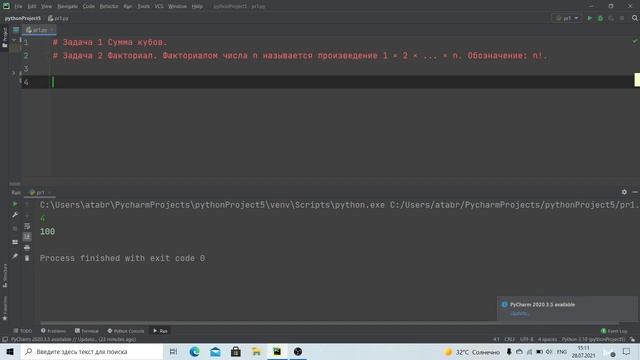
Task: Open Windows notification center icon
Action: point(627,351)
